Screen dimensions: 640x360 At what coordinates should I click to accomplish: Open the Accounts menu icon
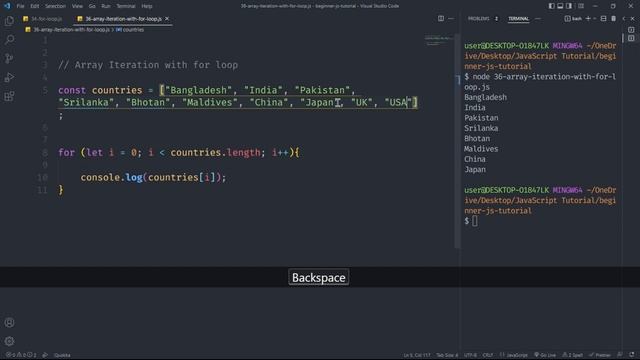click(9, 322)
